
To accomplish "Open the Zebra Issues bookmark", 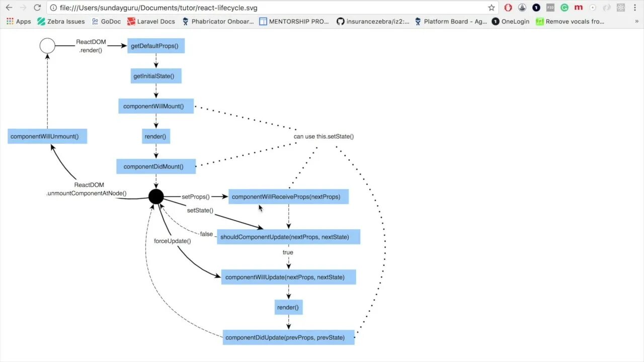I will tap(61, 22).
